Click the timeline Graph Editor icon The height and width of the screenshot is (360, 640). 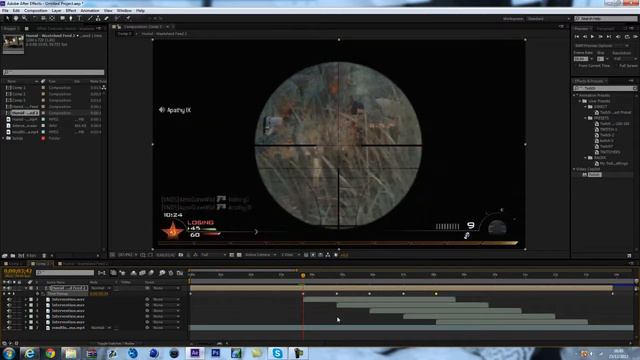point(180,273)
